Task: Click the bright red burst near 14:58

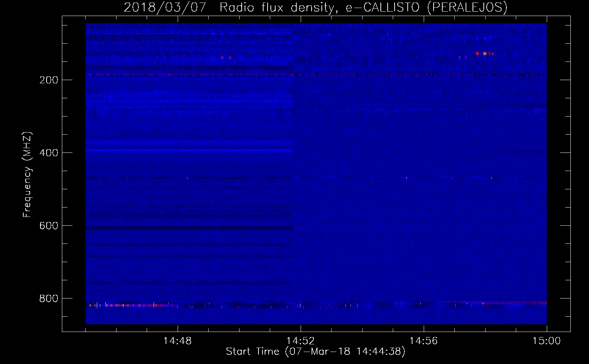Action: click(x=484, y=53)
